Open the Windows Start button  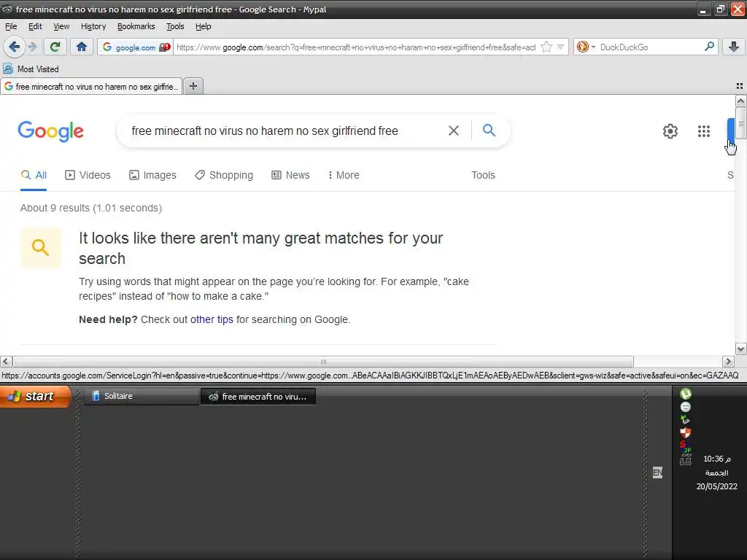35,396
